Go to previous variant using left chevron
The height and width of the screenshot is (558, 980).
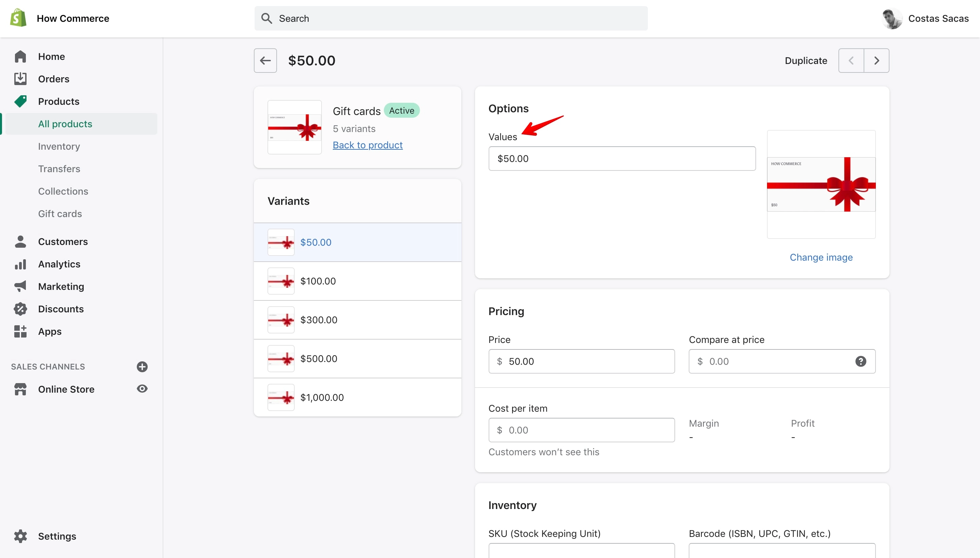851,61
